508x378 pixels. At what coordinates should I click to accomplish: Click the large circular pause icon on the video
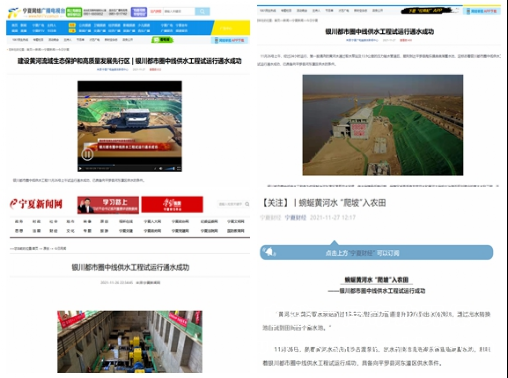click(87, 154)
